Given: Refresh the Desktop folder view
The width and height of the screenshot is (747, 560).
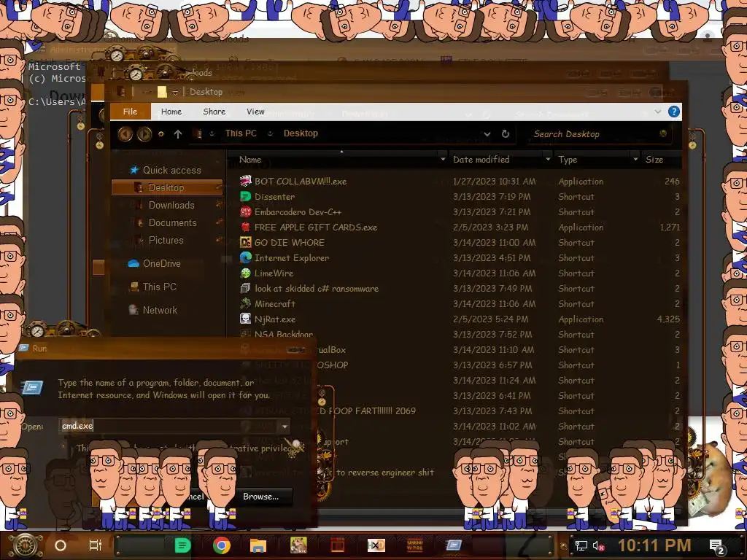Looking at the screenshot, I should pos(506,134).
